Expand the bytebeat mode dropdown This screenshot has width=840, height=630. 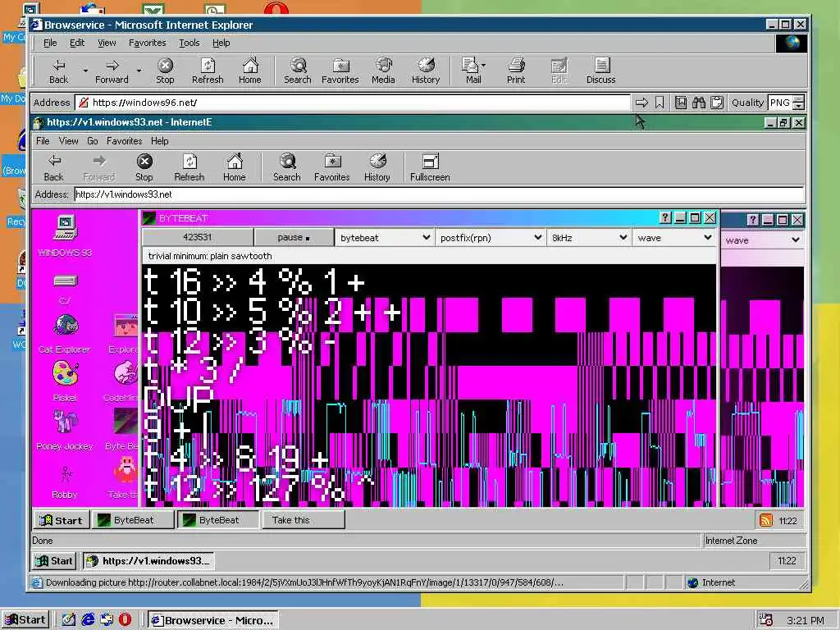tap(383, 237)
